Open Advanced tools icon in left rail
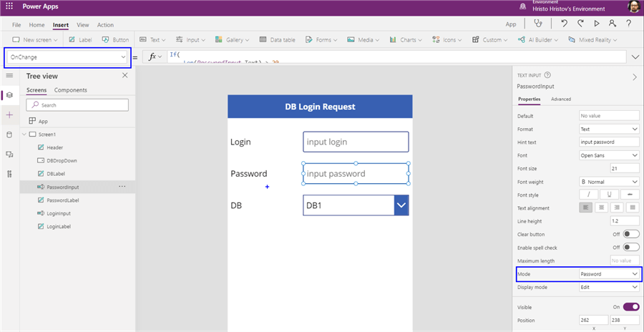The image size is (644, 332). (9, 174)
